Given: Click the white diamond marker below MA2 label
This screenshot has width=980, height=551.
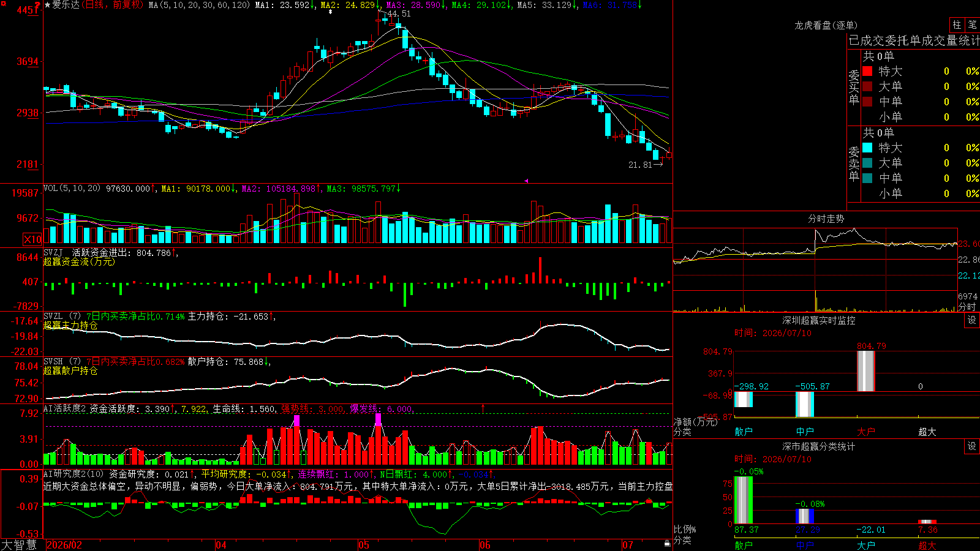Looking at the screenshot, I should pos(331,12).
